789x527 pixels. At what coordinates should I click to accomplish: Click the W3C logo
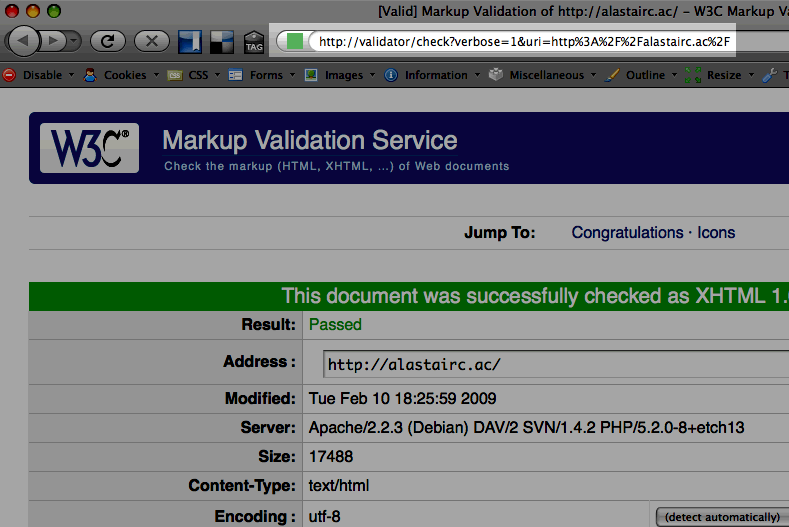click(90, 148)
